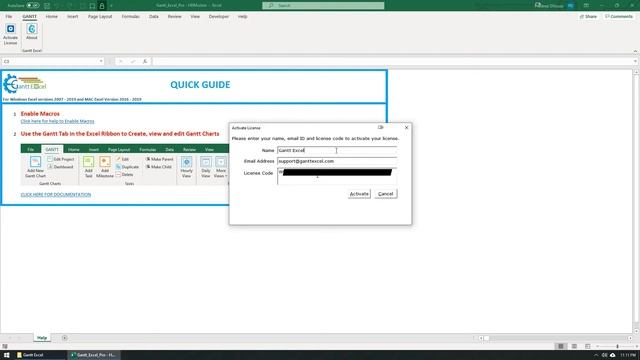Show hidden system tray icons
This screenshot has width=640, height=360.
[596, 355]
